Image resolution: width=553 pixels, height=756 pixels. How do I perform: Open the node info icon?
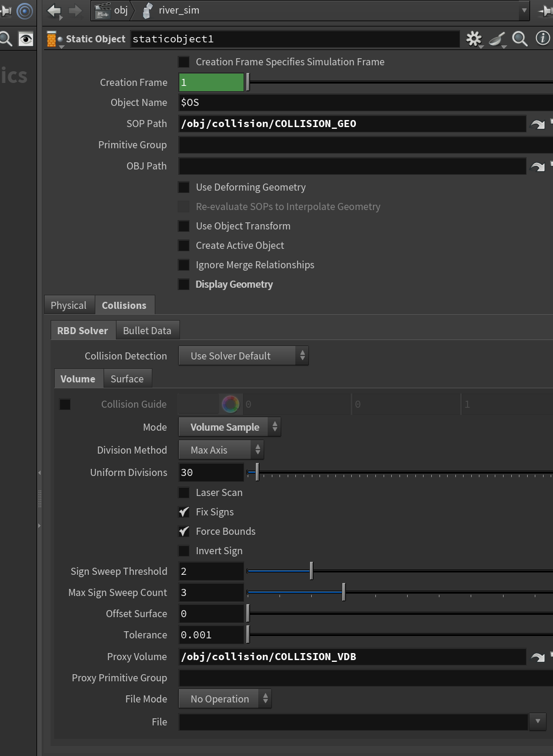pos(542,38)
